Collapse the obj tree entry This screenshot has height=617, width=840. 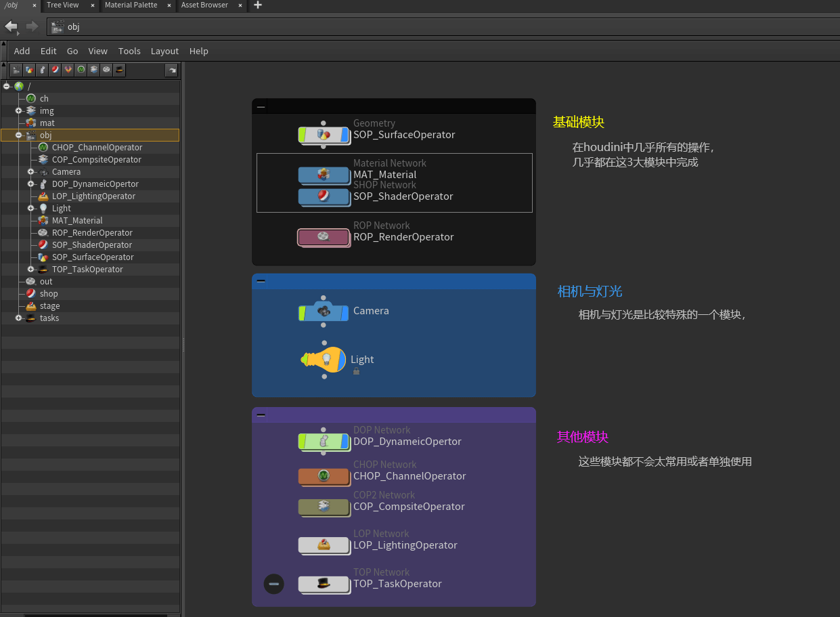(x=19, y=135)
